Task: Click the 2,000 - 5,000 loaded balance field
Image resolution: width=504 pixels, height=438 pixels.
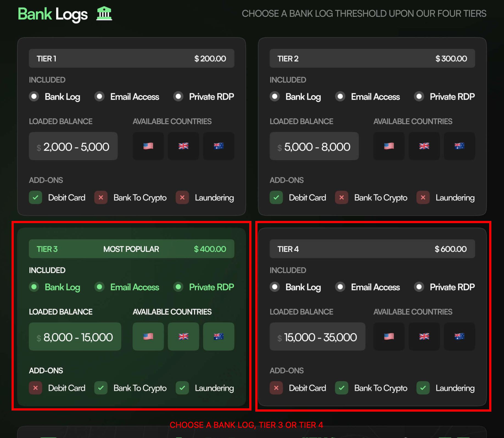Action: (x=73, y=146)
